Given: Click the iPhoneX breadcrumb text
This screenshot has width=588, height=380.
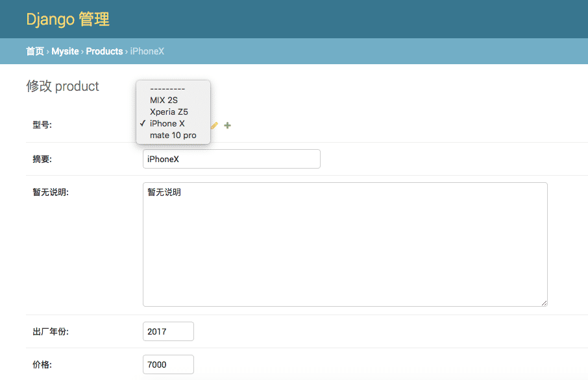Looking at the screenshot, I should 147,51.
